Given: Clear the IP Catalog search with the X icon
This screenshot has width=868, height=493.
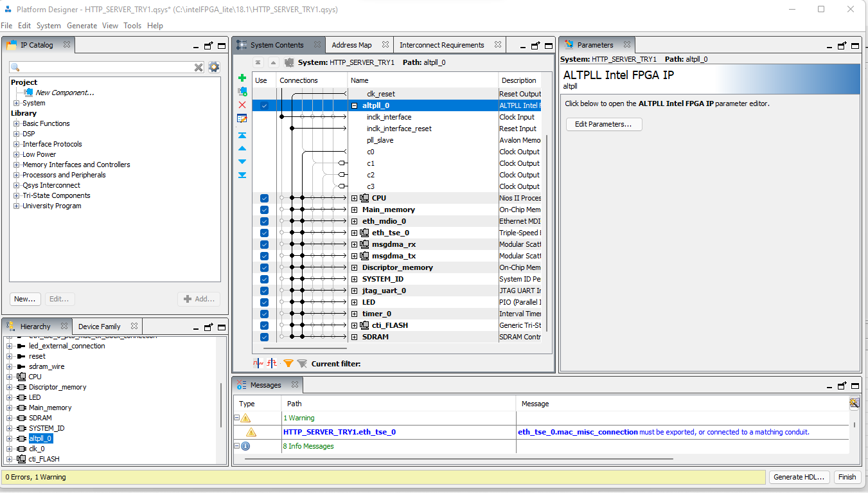Looking at the screenshot, I should [x=199, y=67].
